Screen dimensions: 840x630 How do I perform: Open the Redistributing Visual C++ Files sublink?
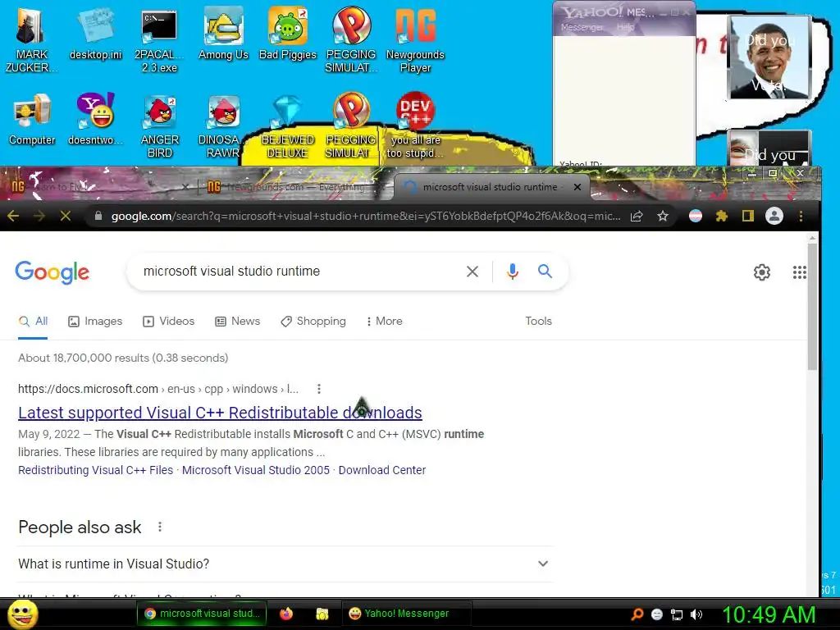pos(95,470)
